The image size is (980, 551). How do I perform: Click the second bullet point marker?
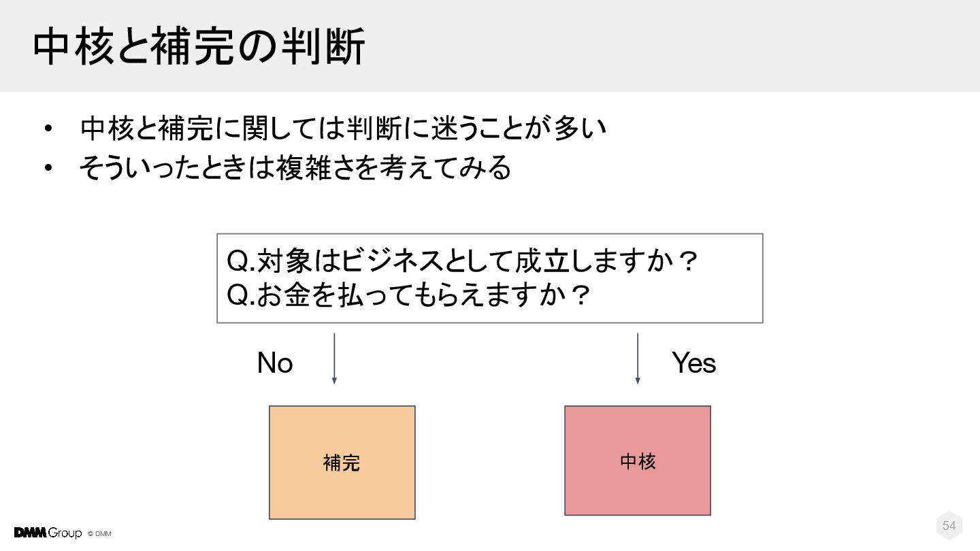(48, 168)
